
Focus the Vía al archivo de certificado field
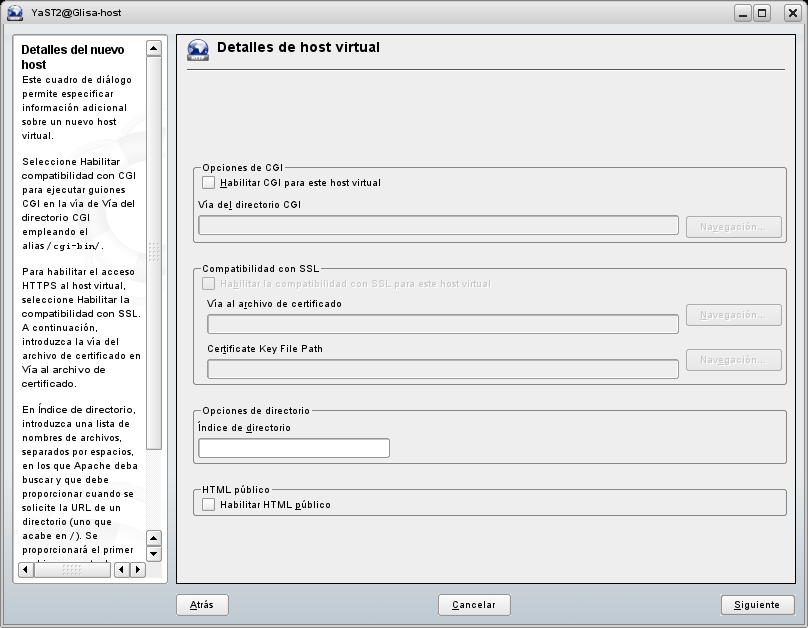point(443,324)
